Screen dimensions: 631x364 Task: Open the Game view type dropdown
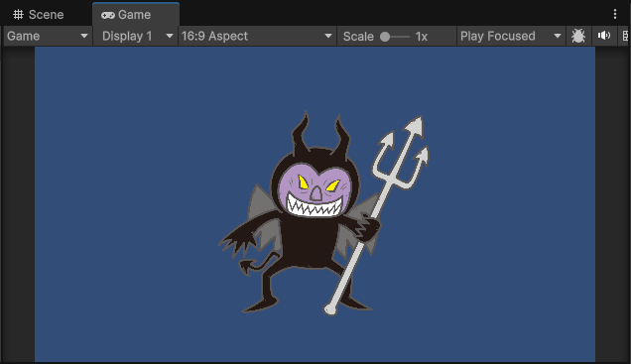click(48, 36)
